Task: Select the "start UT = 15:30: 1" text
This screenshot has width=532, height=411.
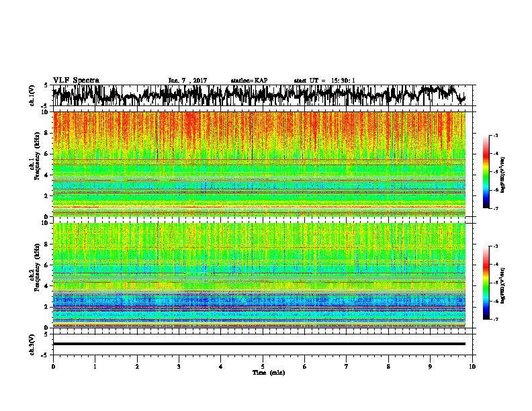Action: click(x=324, y=81)
